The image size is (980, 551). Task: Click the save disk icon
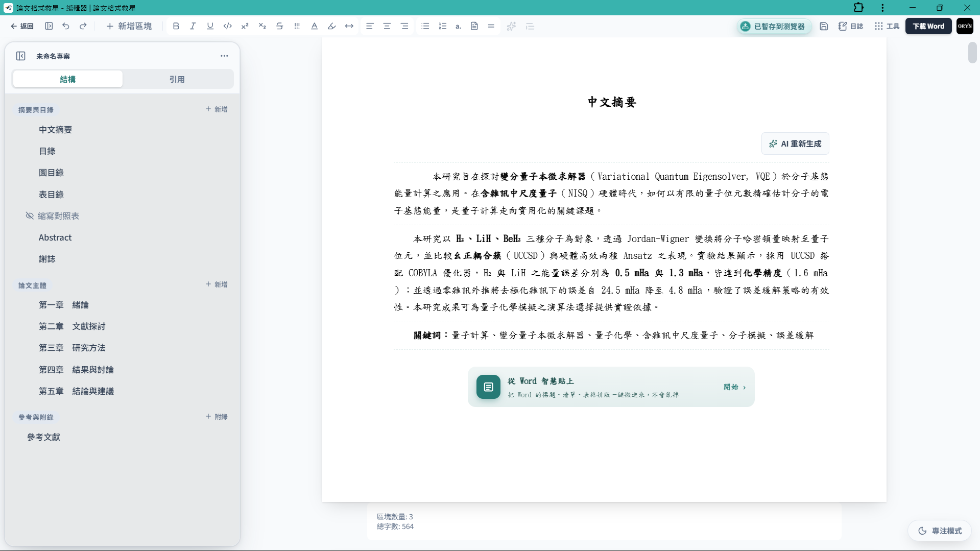(x=824, y=26)
